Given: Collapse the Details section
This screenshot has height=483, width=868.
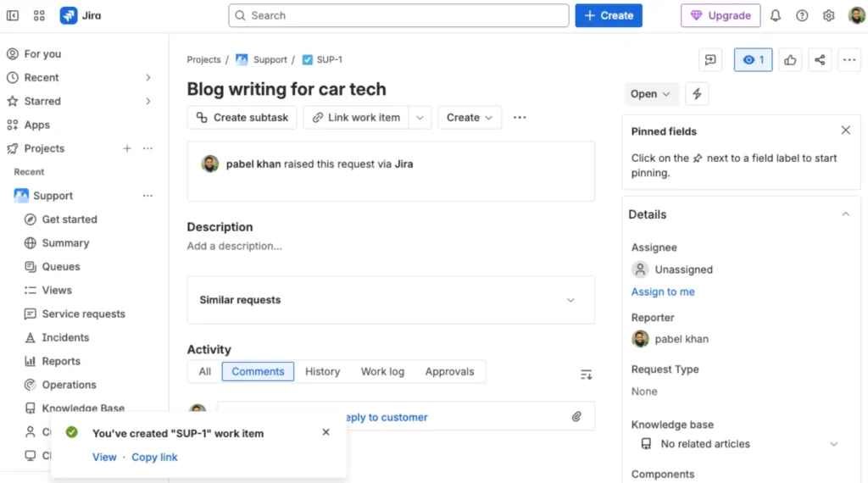Looking at the screenshot, I should click(x=845, y=214).
